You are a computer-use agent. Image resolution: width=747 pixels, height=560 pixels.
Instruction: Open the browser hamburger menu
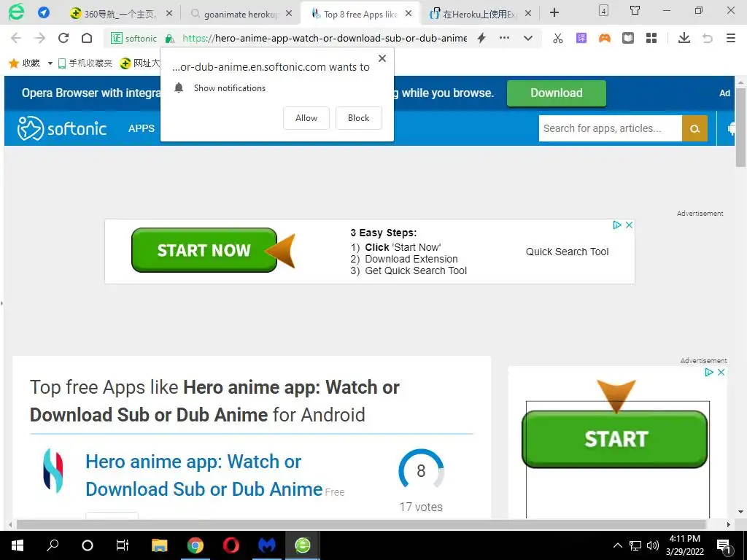pos(731,38)
